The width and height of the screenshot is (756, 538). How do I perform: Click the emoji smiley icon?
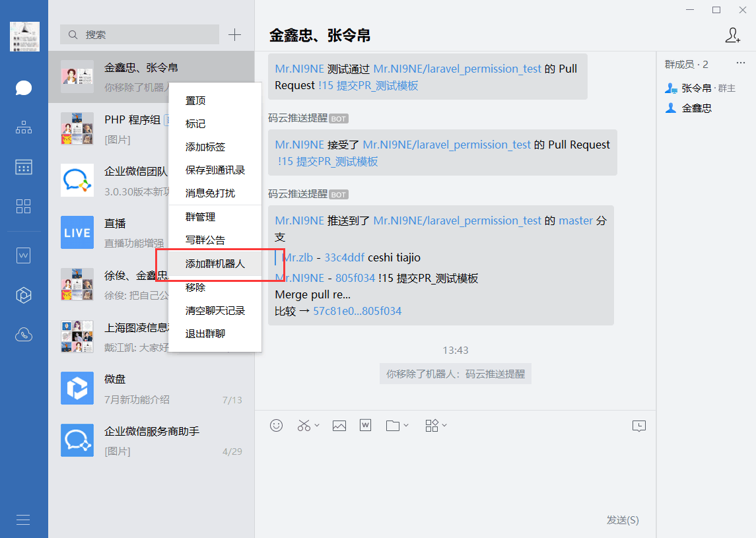(x=277, y=426)
